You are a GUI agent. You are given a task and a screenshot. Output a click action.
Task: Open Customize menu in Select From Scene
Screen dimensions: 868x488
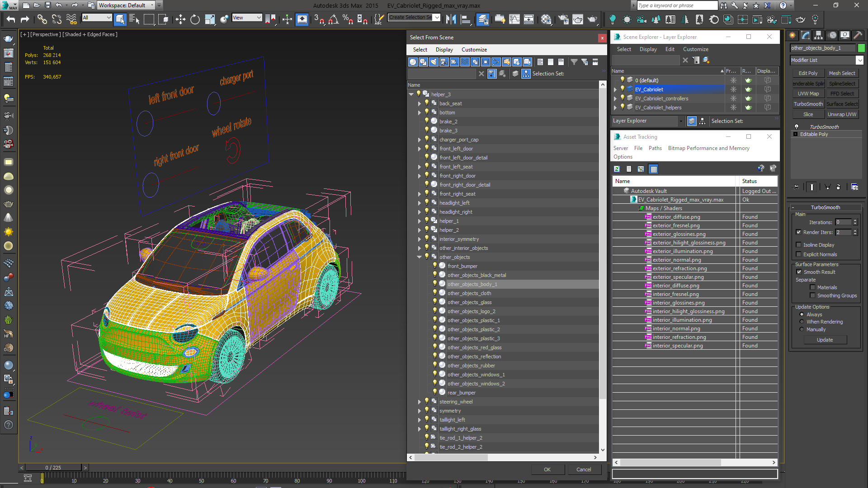point(474,50)
